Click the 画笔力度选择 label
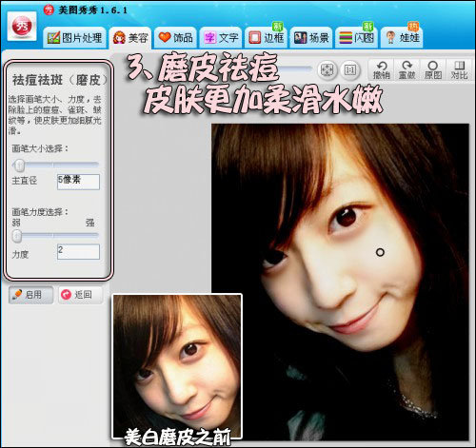Image resolution: width=476 pixels, height=448 pixels. 40,212
